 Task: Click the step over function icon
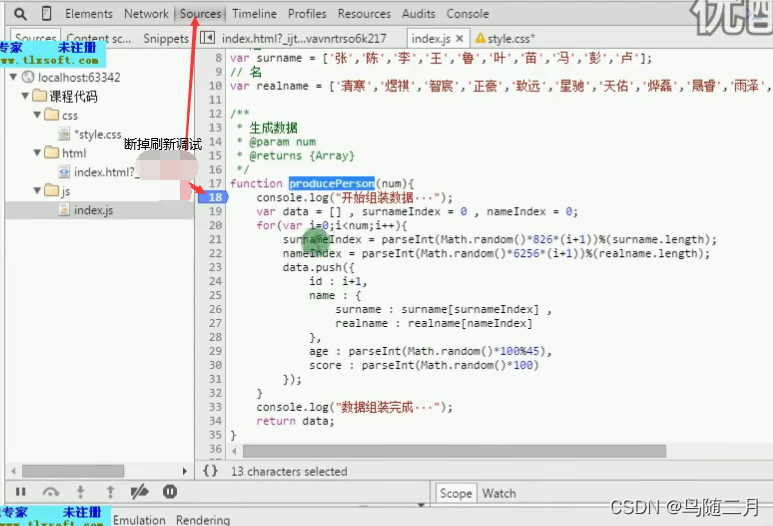tap(50, 492)
